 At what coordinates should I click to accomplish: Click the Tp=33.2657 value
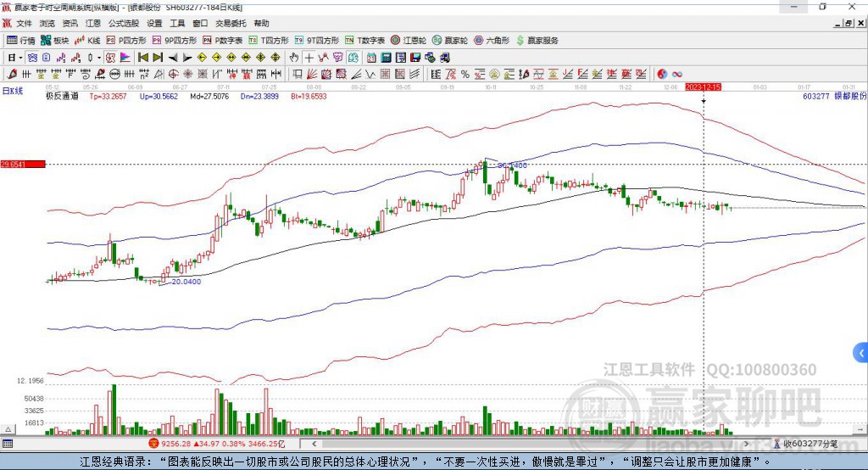(108, 97)
